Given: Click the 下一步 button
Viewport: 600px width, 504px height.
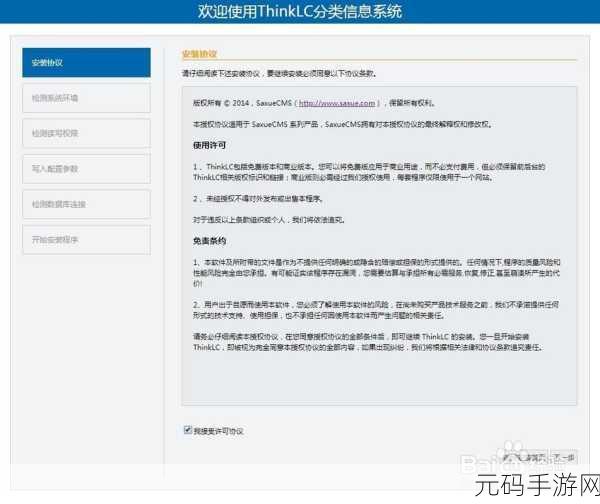Looking at the screenshot, I should pos(564,458).
